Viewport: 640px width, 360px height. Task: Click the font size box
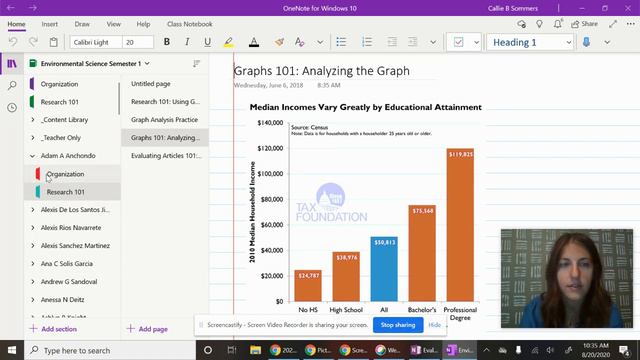point(138,42)
